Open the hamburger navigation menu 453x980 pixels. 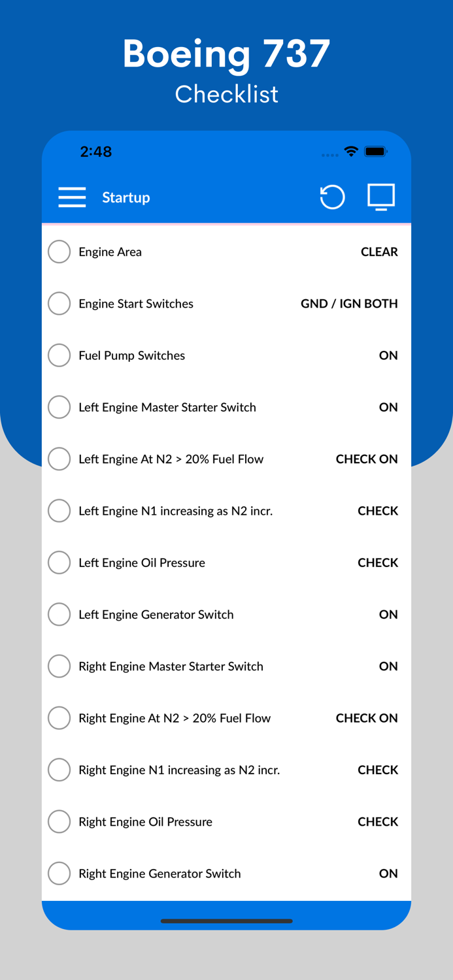pos(72,197)
